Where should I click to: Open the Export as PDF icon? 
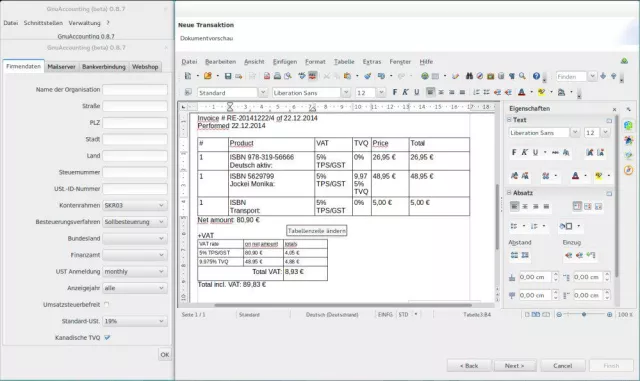point(267,76)
